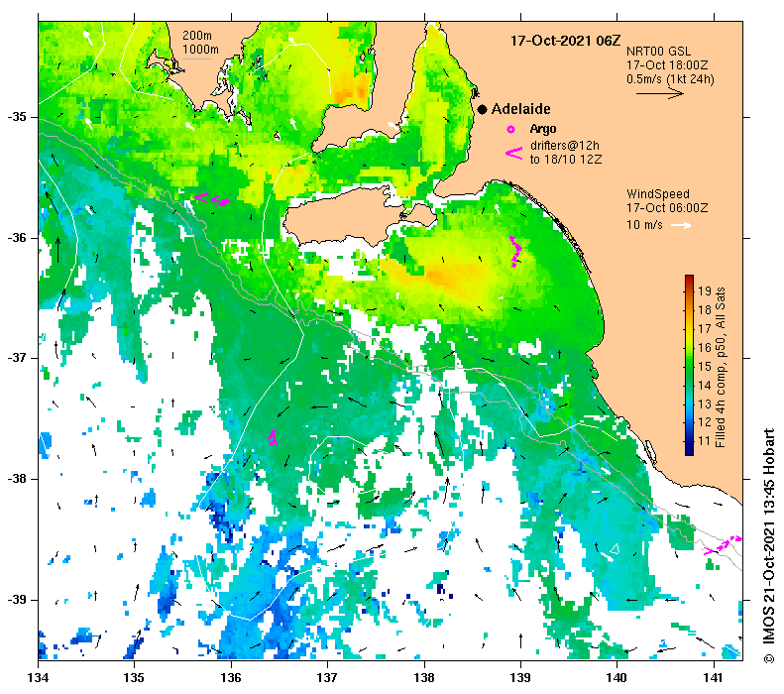
Task: Click the magenta drifter track near 141E
Action: (723, 545)
